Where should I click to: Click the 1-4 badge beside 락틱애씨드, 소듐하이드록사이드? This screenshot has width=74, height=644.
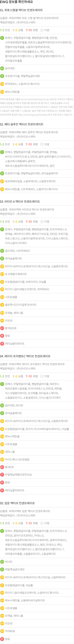click(2, 84)
